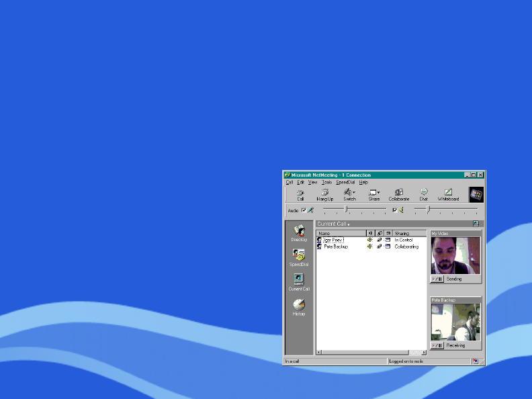Click the Pete Backup video image
Viewport: 532px width, 399px height.
pos(455,322)
